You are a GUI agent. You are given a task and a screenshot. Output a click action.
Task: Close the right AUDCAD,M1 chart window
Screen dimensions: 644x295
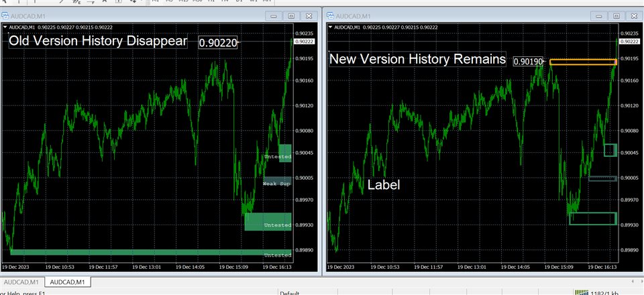pos(634,16)
